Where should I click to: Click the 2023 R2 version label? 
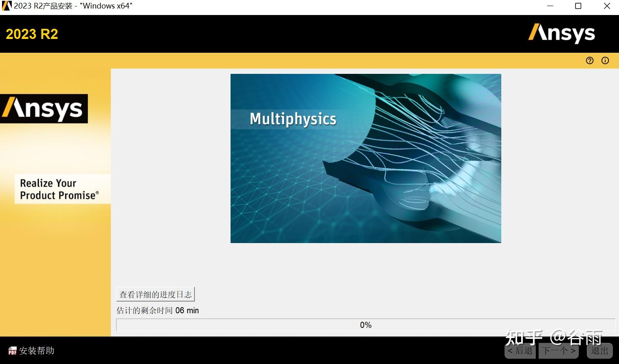coord(31,34)
